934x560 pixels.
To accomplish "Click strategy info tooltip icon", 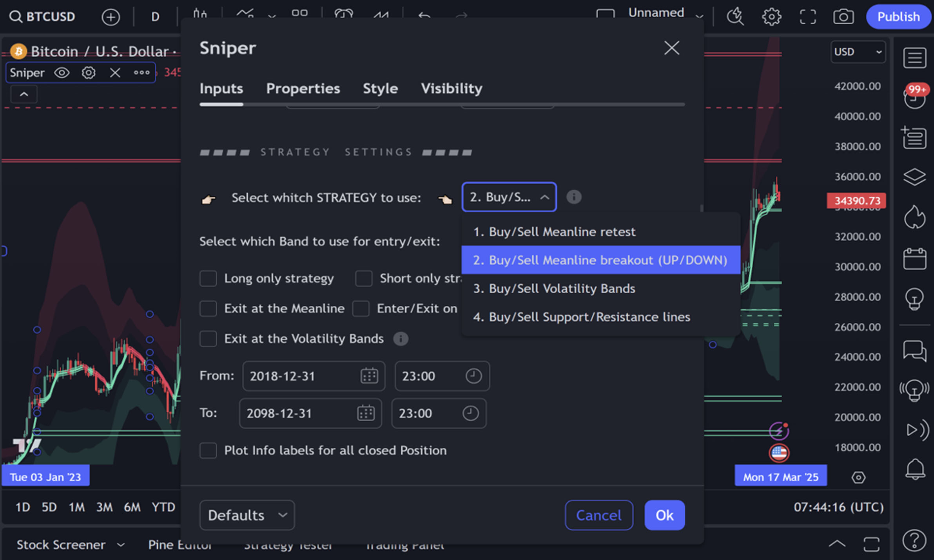I will coord(574,197).
